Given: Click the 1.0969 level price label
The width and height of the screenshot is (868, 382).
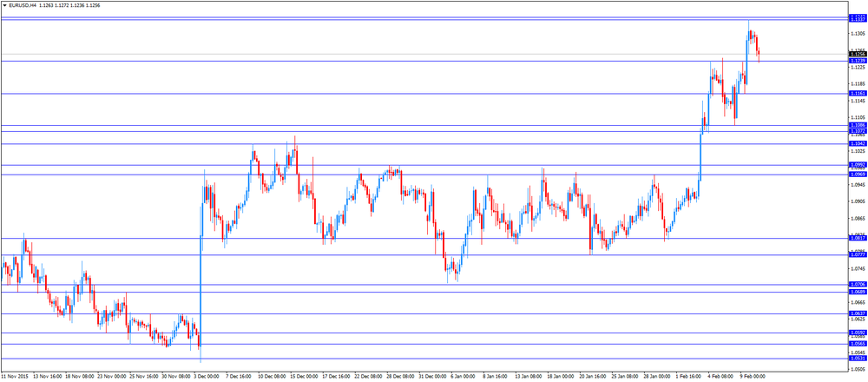Looking at the screenshot, I should click(858, 175).
